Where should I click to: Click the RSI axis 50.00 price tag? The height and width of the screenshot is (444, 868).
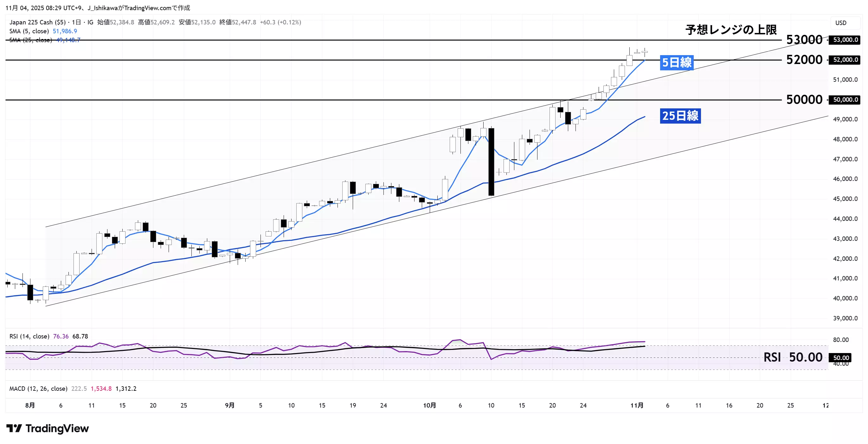coord(841,358)
